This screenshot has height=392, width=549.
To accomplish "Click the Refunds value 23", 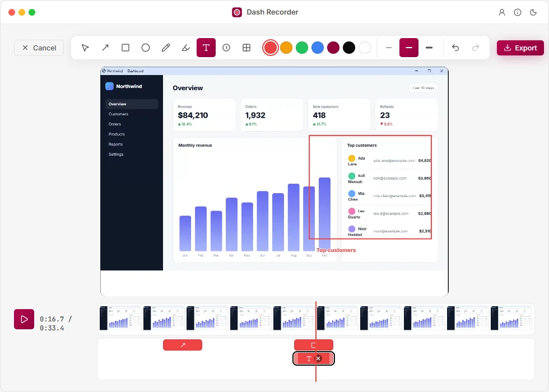I will [385, 115].
